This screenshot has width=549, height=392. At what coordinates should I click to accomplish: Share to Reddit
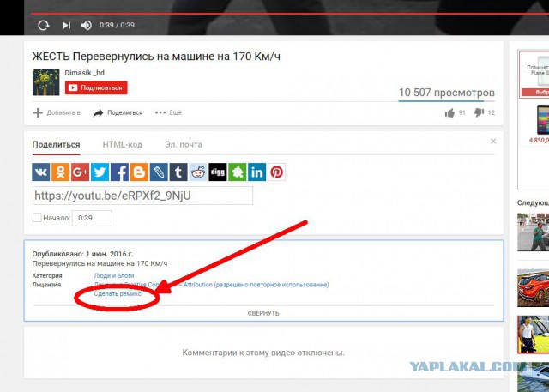[198, 172]
